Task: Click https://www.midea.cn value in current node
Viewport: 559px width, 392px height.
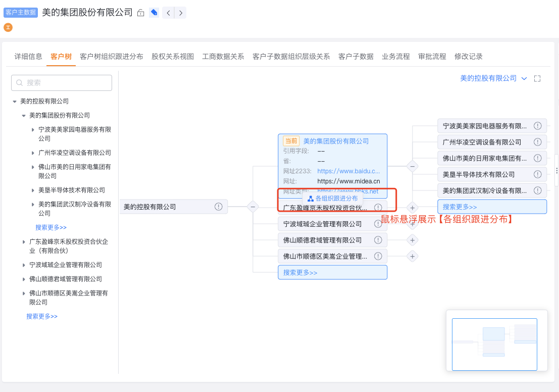Action: pos(348,181)
